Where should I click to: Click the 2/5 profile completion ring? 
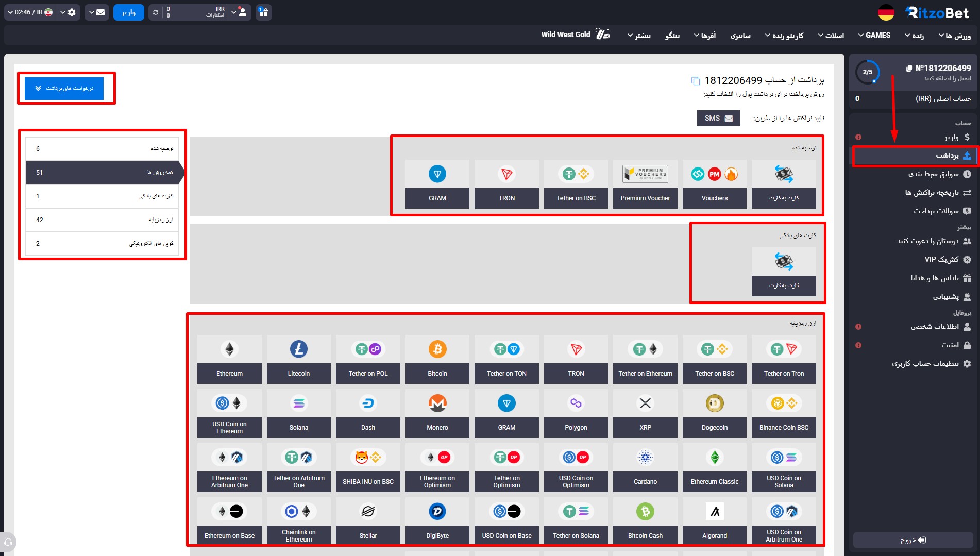point(868,72)
